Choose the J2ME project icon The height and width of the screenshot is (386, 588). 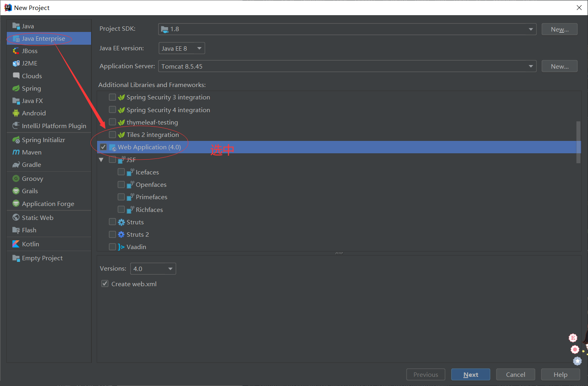16,63
